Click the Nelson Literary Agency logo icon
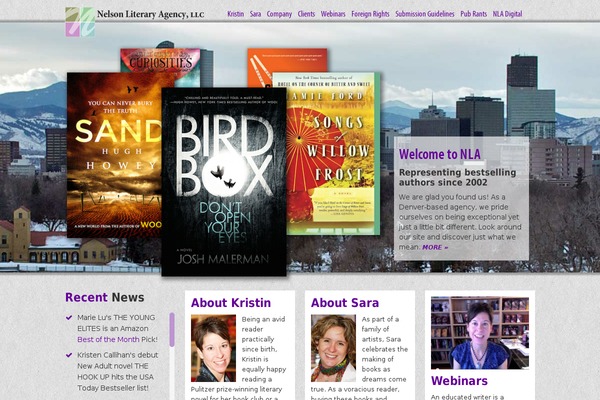 point(80,22)
